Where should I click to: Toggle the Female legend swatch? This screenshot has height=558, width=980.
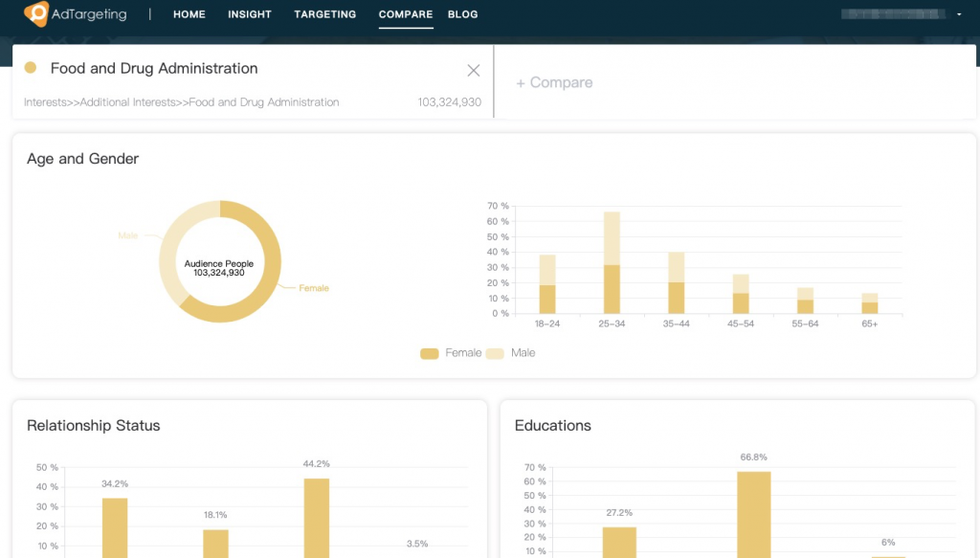(x=430, y=353)
